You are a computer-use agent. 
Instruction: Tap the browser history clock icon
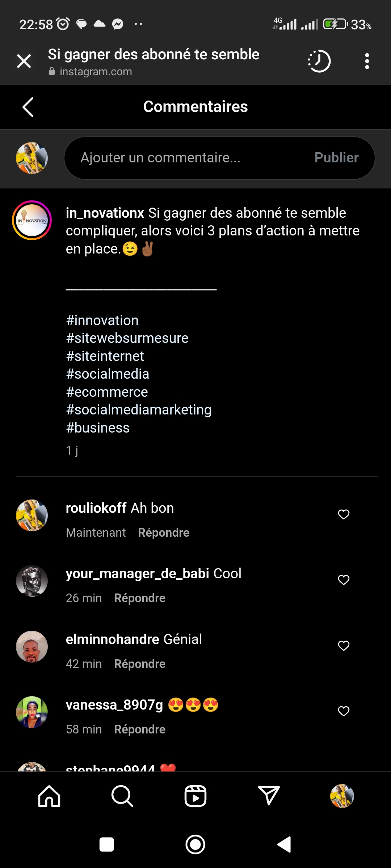319,61
